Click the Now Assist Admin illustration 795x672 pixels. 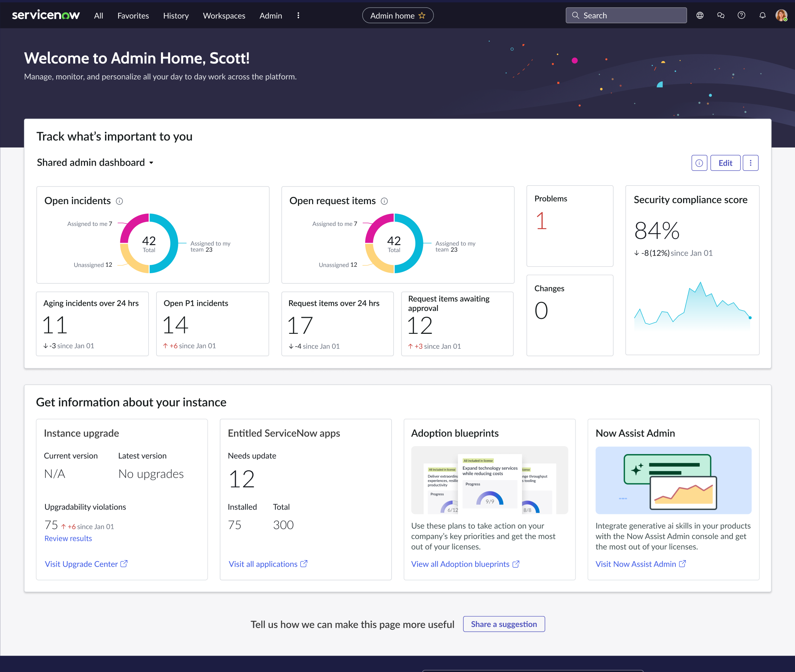coord(673,480)
